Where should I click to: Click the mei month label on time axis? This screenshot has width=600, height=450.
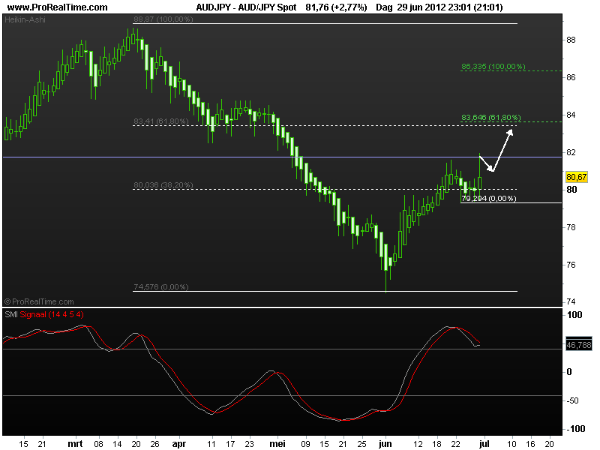tap(277, 444)
